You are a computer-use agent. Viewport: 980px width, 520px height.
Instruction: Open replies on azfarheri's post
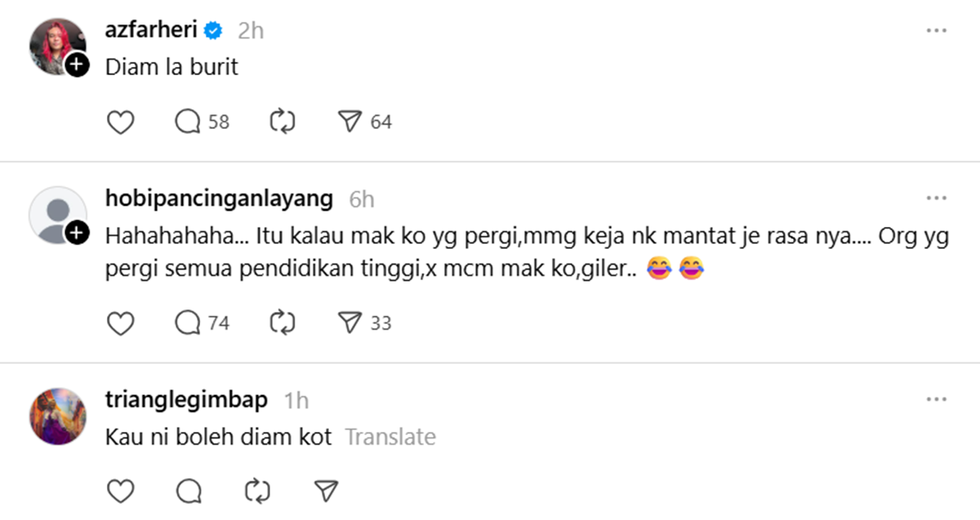click(188, 122)
